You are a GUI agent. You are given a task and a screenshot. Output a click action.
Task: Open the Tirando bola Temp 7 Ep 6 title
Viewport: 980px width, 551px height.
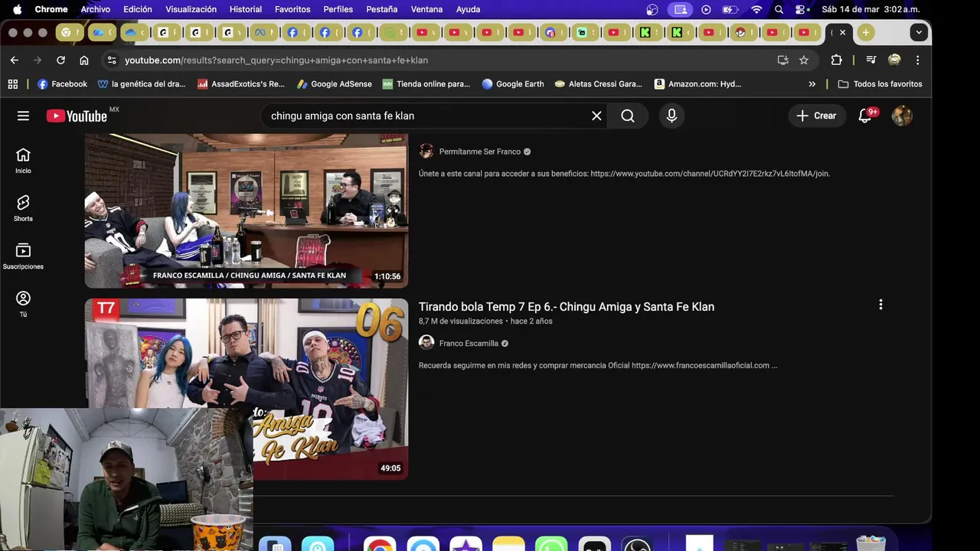coord(567,307)
